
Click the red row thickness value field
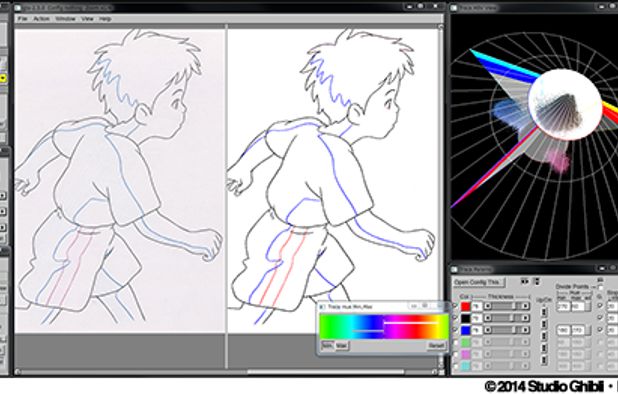(477, 306)
